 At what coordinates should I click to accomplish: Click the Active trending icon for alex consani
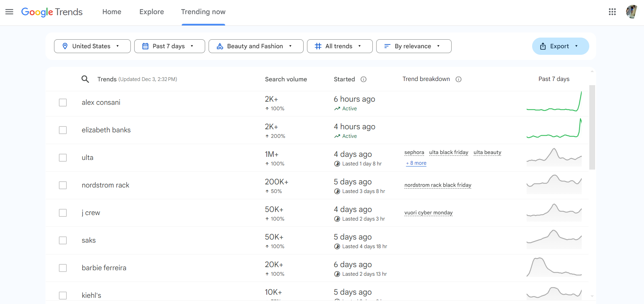[337, 109]
